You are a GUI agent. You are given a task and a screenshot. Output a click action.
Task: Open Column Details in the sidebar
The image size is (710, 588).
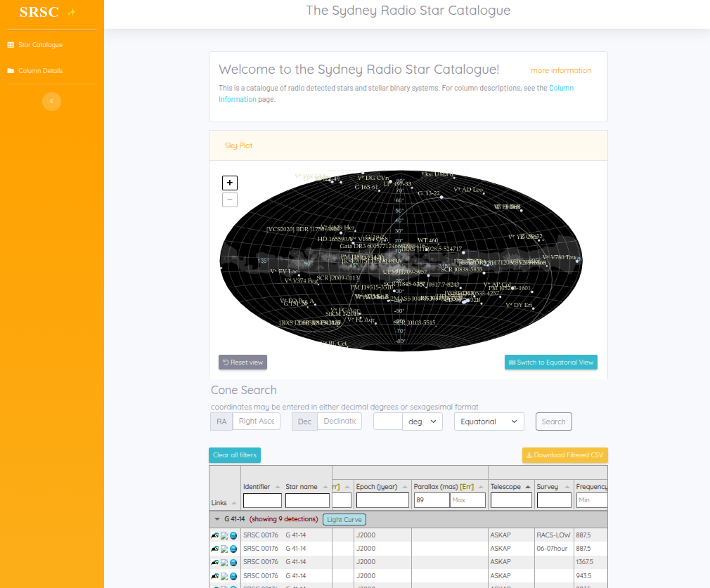35,71
